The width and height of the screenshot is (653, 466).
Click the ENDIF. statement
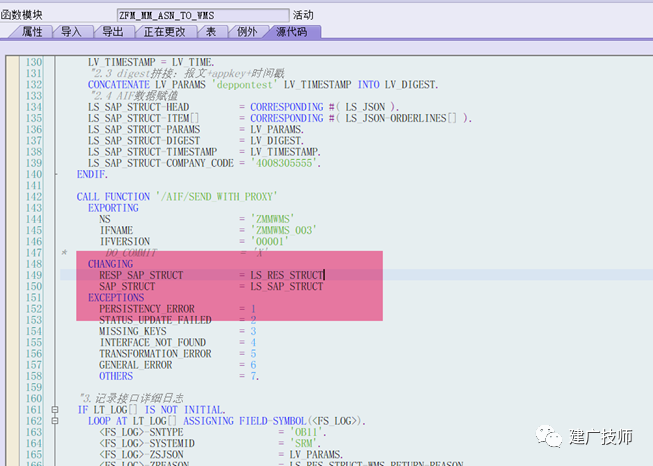pyautogui.click(x=92, y=174)
